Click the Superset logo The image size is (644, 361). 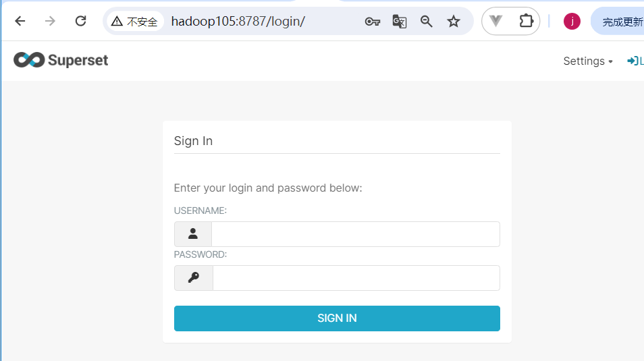tap(61, 60)
